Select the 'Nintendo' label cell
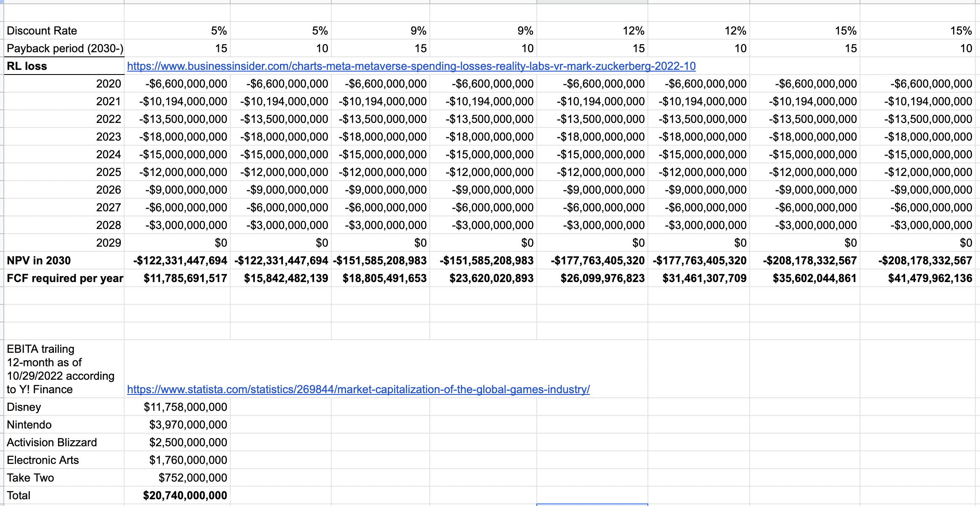 [64, 425]
